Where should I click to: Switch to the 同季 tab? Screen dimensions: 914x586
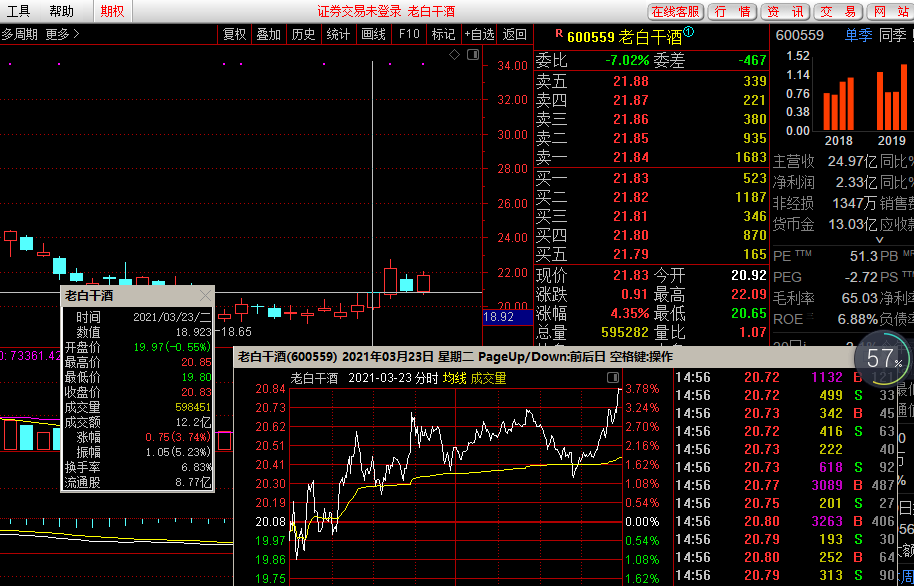coord(892,35)
